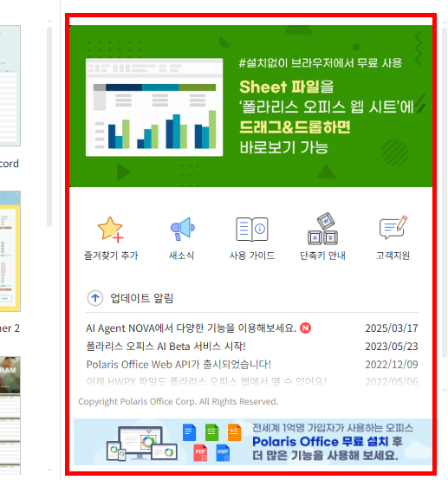Viewport: 448px width, 480px height.
Task: Open the AI Agent NOVA update notice
Action: (192, 328)
